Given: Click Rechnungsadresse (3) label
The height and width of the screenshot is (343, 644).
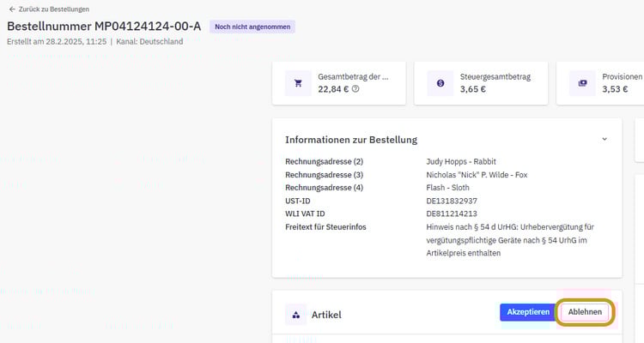Looking at the screenshot, I should (x=324, y=174).
